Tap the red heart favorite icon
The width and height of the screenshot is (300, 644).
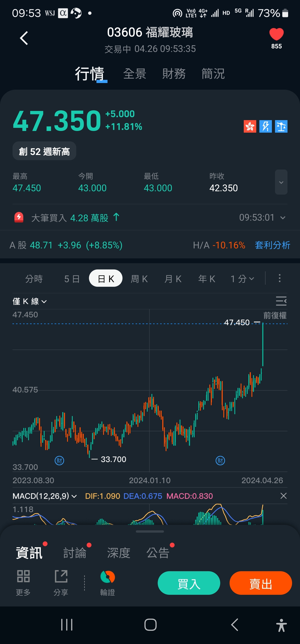(276, 34)
